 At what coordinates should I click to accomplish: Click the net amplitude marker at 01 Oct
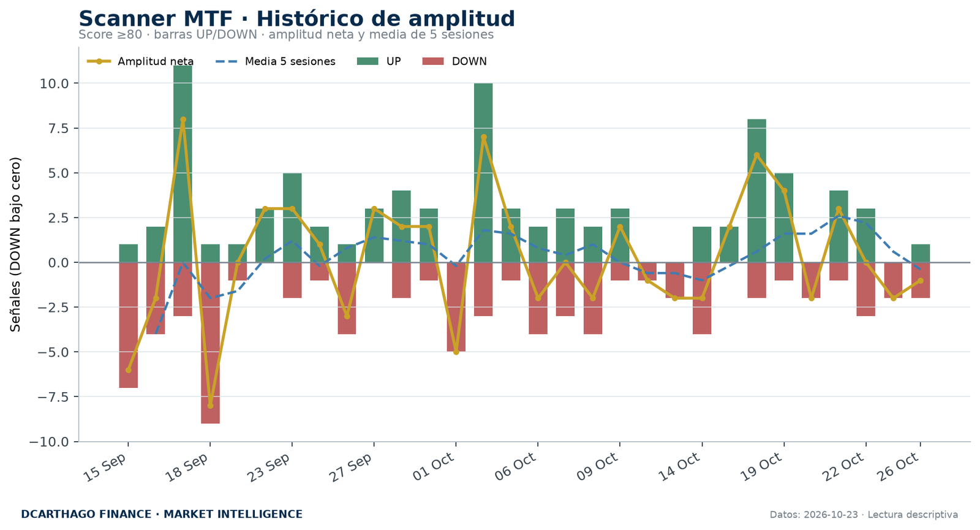click(x=456, y=352)
